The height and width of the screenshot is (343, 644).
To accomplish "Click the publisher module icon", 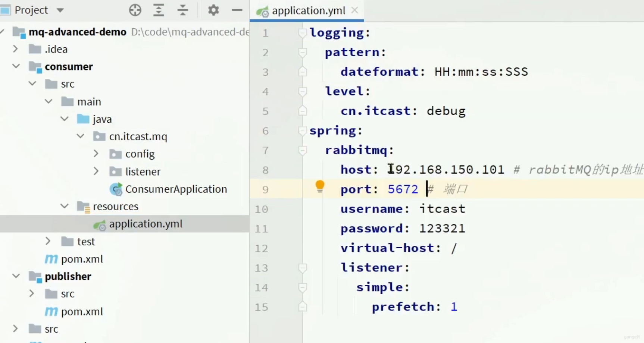I will [x=35, y=277].
